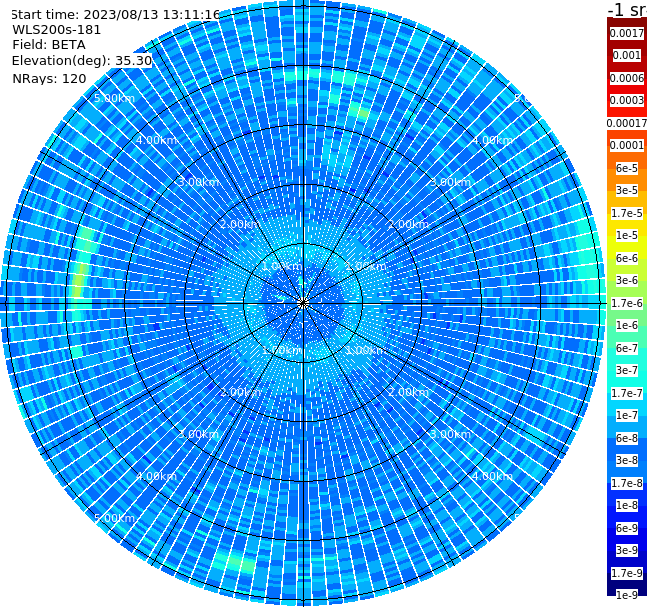Click the Field: BETA label
The width and height of the screenshot is (647, 607).
(x=49, y=45)
